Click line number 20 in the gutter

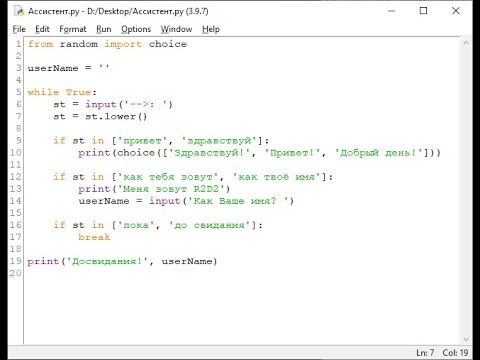coord(15,273)
